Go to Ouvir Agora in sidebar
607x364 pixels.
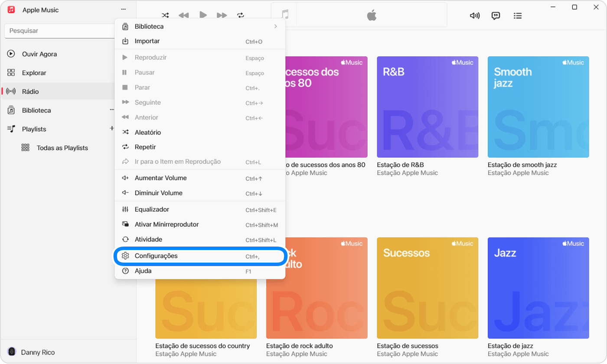(58, 54)
